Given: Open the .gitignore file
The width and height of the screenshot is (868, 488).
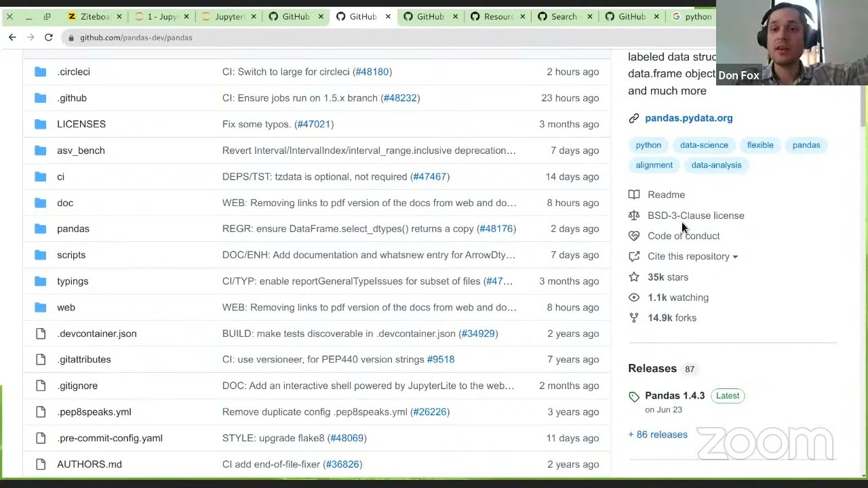Looking at the screenshot, I should click(x=77, y=386).
